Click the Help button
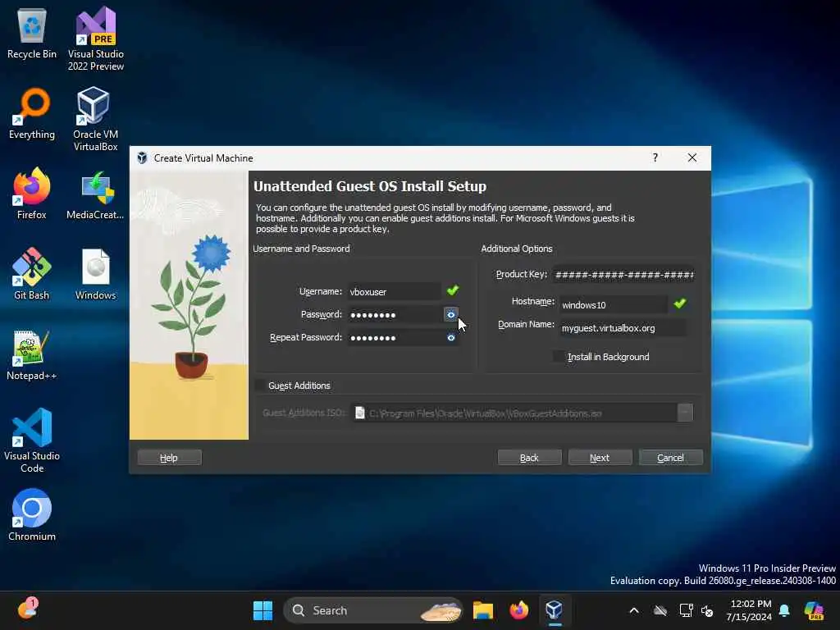Viewport: 840px width, 630px height. [x=169, y=458]
